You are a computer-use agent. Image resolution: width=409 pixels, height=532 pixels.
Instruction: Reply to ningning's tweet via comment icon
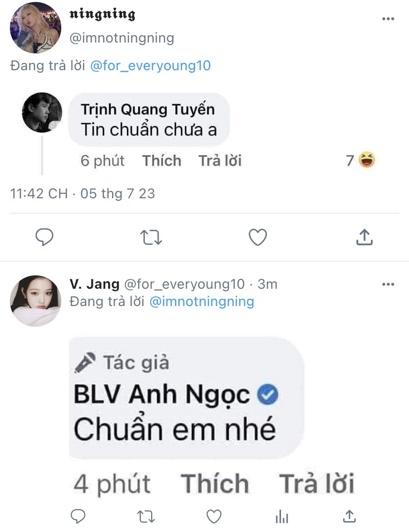(44, 237)
